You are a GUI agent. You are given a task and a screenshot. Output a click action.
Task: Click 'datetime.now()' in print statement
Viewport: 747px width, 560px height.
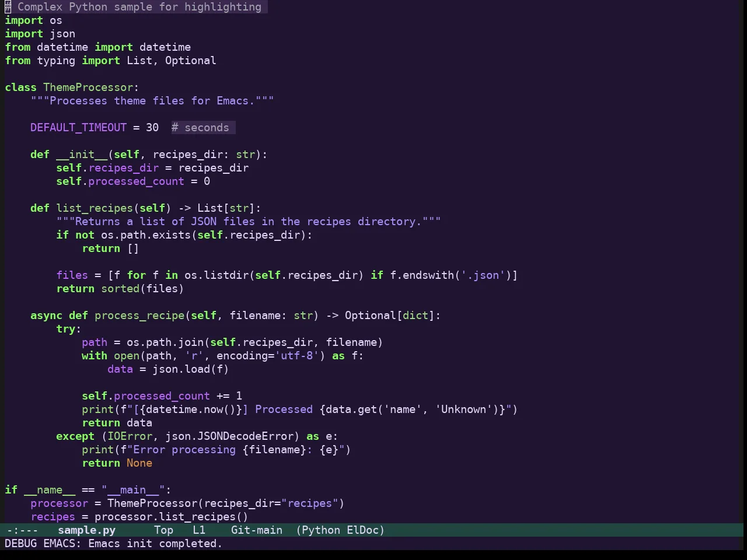click(191, 409)
